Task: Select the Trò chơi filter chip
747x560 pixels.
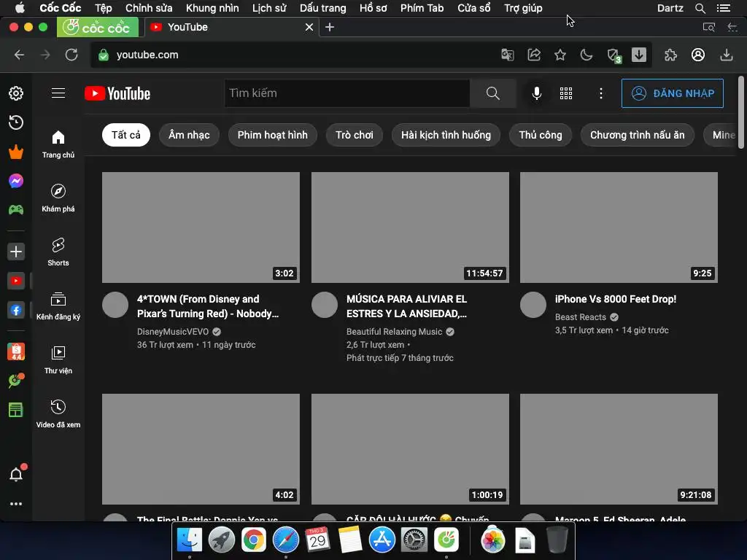Action: pyautogui.click(x=355, y=135)
